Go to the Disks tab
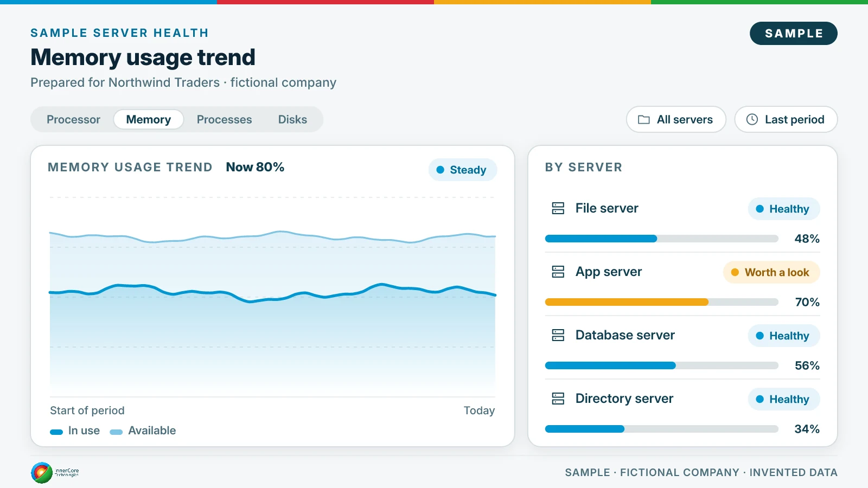 tap(292, 119)
